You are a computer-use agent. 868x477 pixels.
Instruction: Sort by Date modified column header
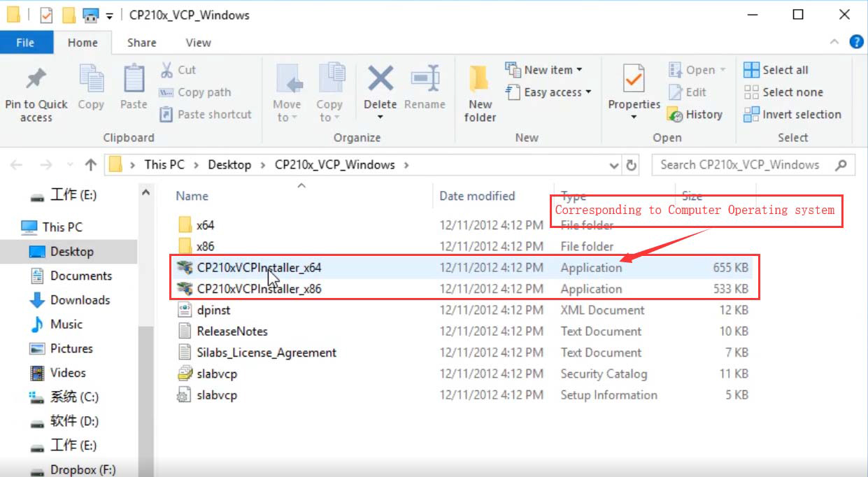tap(477, 196)
